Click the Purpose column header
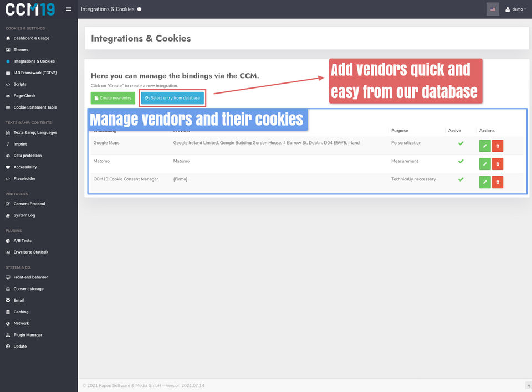The width and height of the screenshot is (532, 392). [400, 131]
